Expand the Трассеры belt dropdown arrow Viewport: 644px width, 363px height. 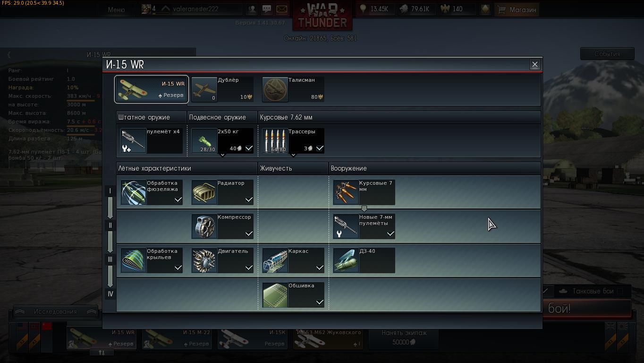(x=293, y=155)
